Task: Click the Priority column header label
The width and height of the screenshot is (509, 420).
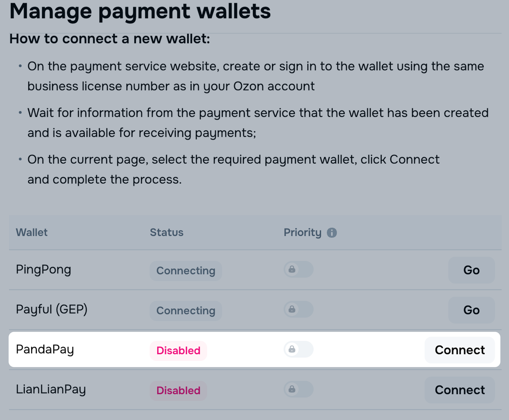Action: [302, 233]
